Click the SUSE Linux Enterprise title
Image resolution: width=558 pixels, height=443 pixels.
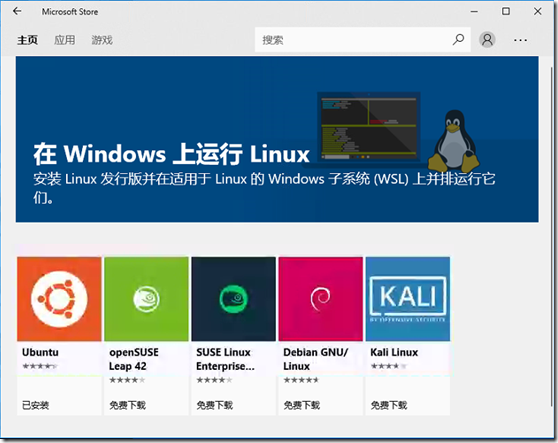tap(225, 359)
